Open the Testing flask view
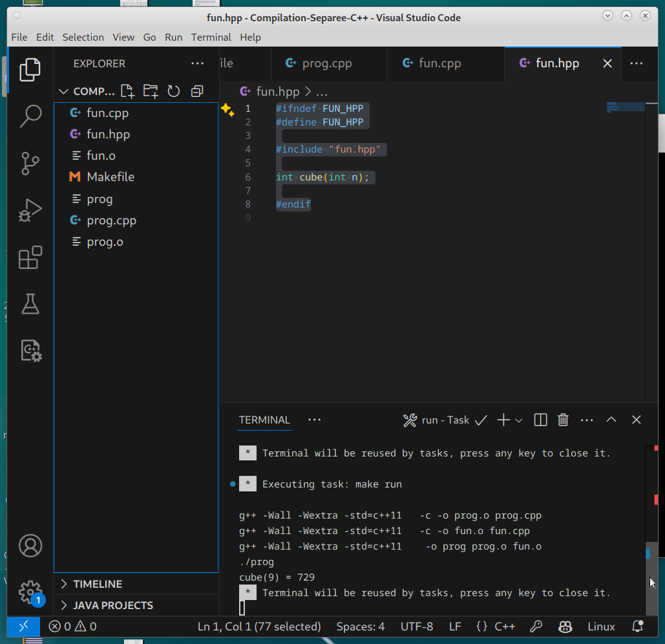 (x=30, y=304)
